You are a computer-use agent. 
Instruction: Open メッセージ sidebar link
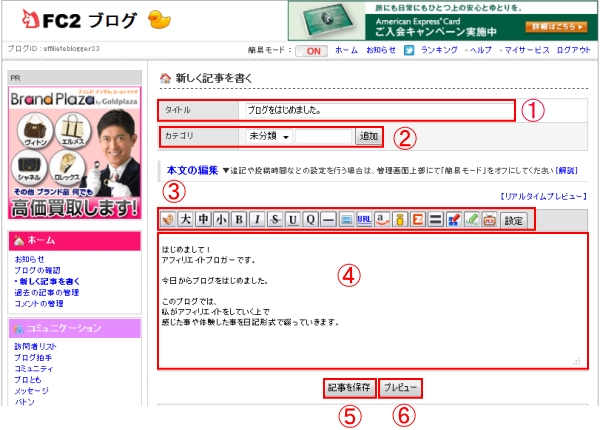(31, 391)
